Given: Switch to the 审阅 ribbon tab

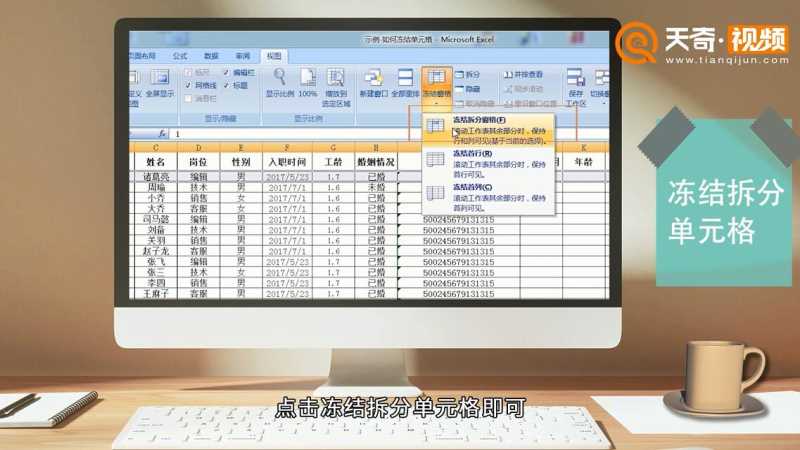Looking at the screenshot, I should click(243, 56).
